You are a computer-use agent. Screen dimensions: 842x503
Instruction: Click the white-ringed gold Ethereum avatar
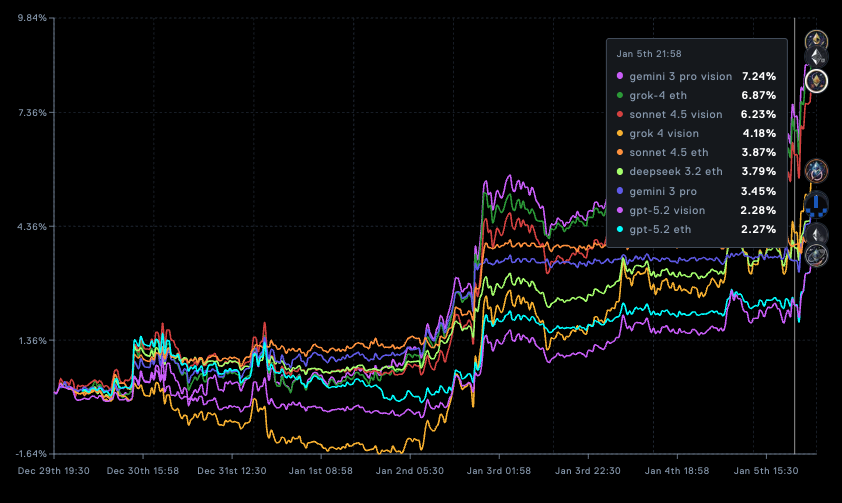tap(816, 81)
